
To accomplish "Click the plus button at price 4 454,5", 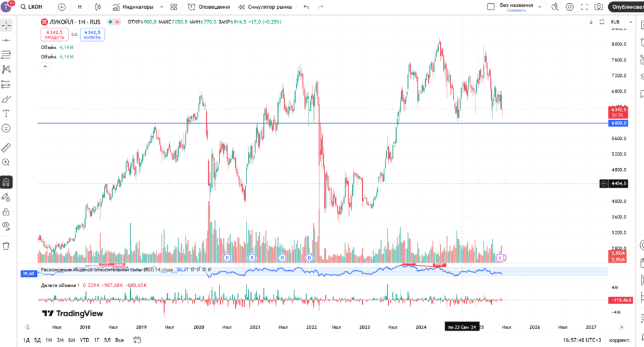I will pos(604,184).
